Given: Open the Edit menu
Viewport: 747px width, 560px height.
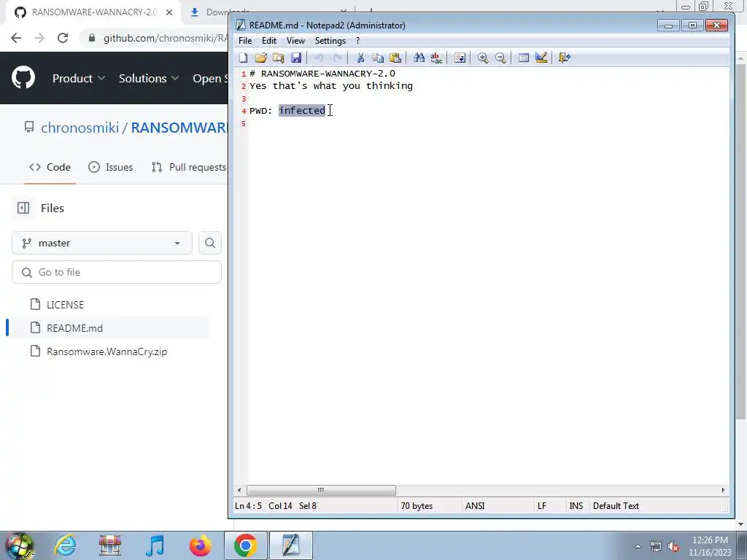Looking at the screenshot, I should click(x=269, y=41).
